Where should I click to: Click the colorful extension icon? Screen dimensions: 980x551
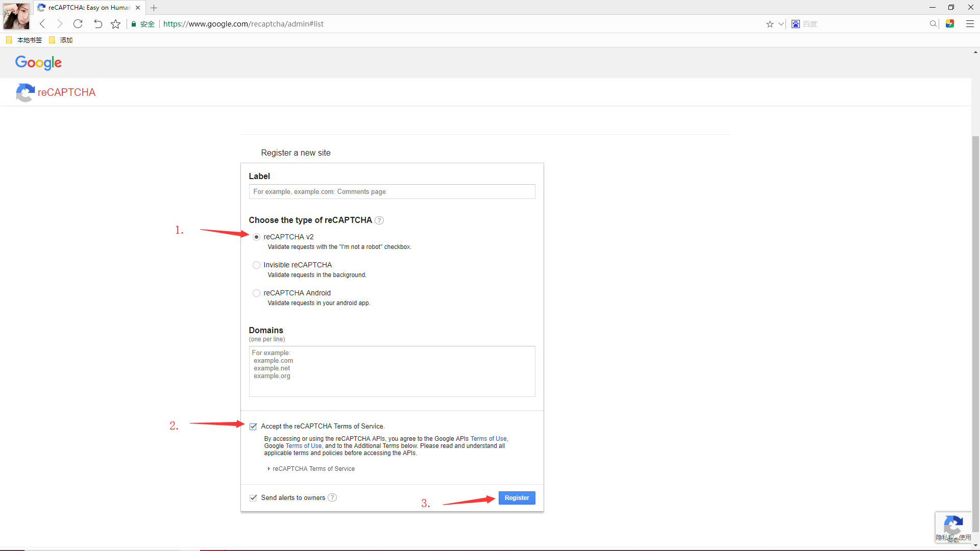click(x=950, y=23)
